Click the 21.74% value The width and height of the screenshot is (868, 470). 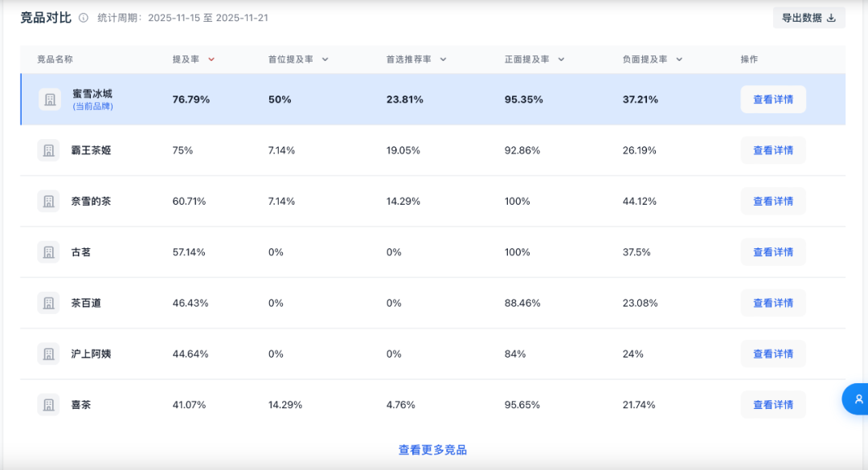coord(639,405)
